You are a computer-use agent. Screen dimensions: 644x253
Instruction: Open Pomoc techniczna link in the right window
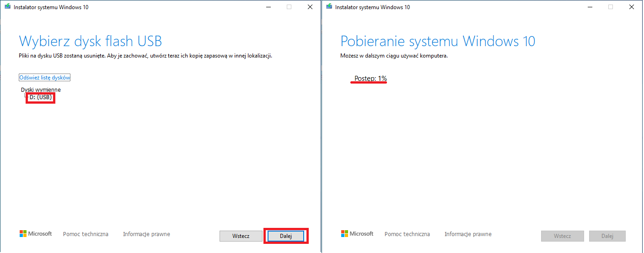[407, 234]
